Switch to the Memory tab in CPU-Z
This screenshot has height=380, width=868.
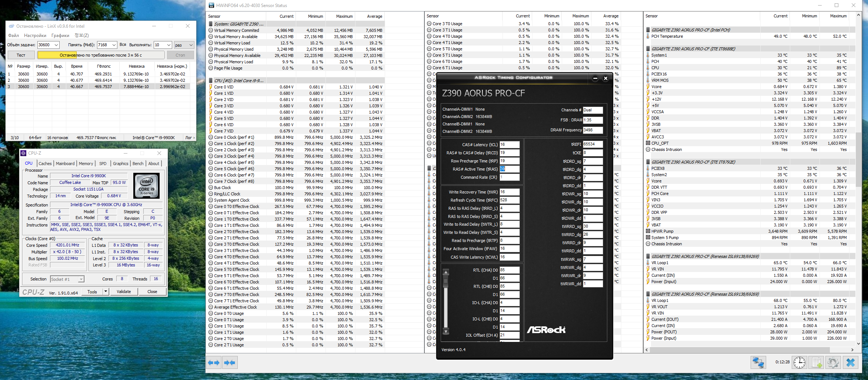pyautogui.click(x=86, y=164)
